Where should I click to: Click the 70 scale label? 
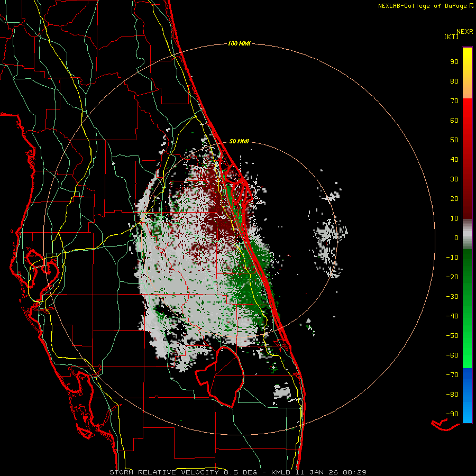(454, 101)
